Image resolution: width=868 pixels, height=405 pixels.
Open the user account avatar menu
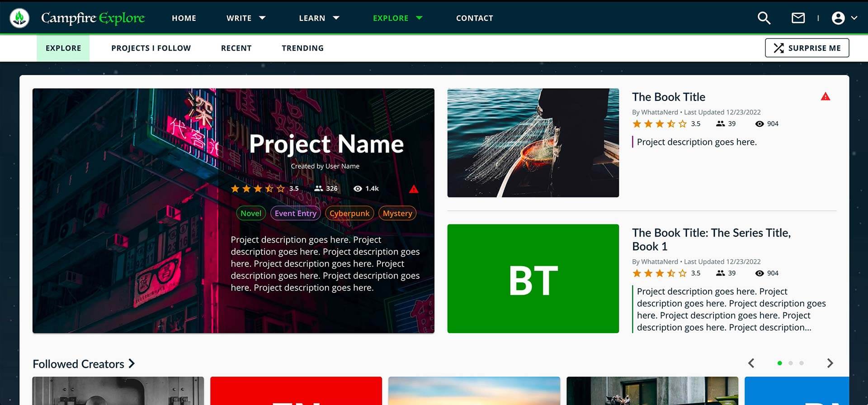[x=838, y=18]
